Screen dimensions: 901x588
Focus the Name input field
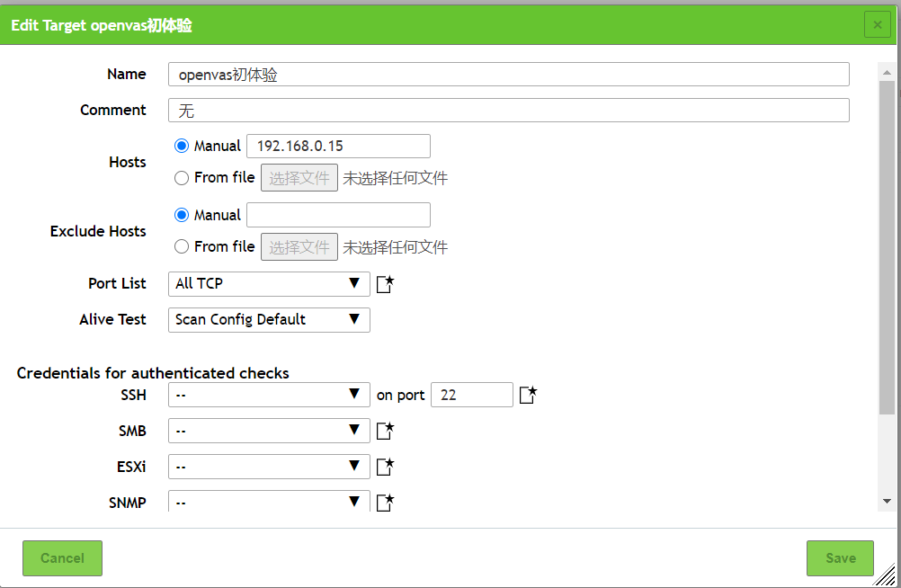(x=509, y=74)
